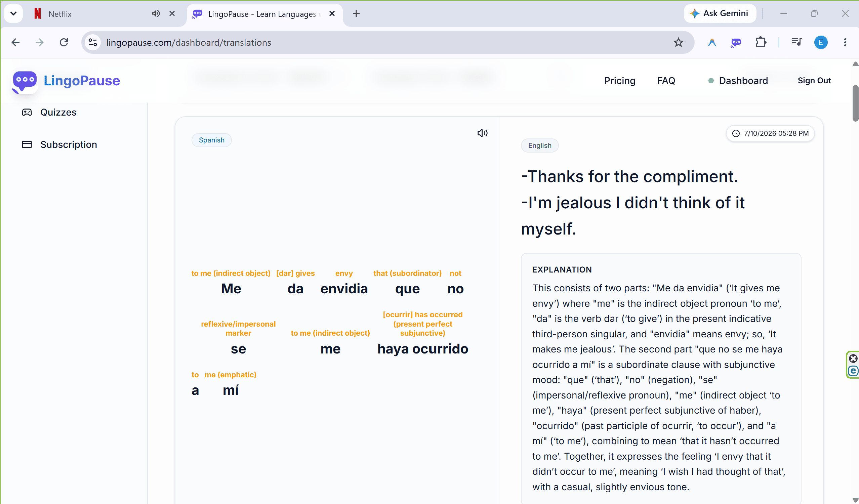The image size is (859, 504).
Task: Select the phrase "haya ocurrido"
Action: [x=423, y=349]
